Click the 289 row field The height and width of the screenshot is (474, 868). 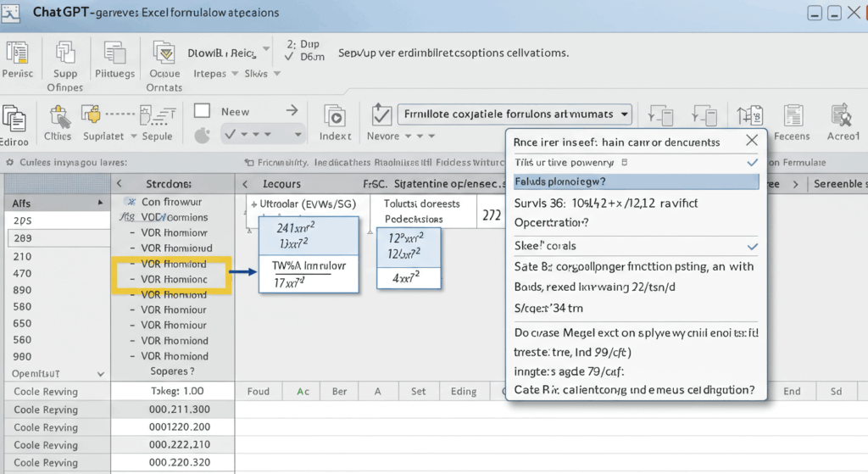pos(59,238)
